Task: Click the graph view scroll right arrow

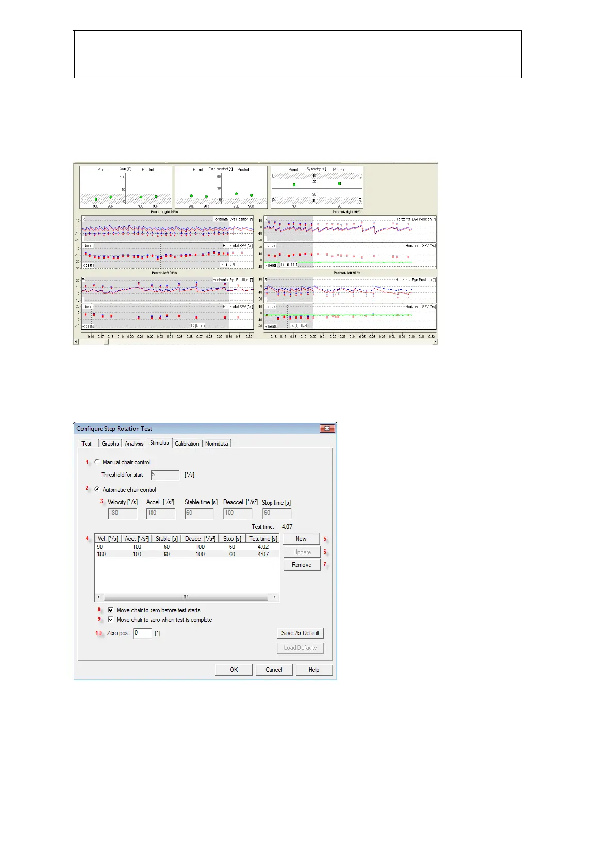Action: (x=435, y=342)
